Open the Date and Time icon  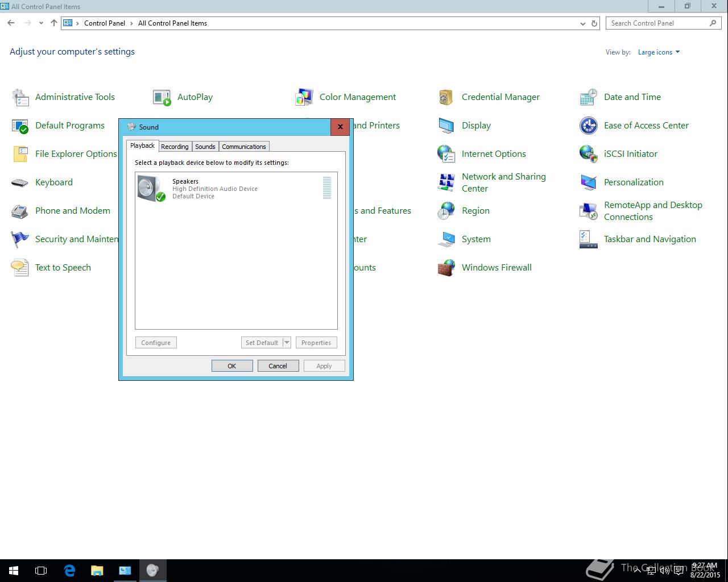click(x=589, y=97)
